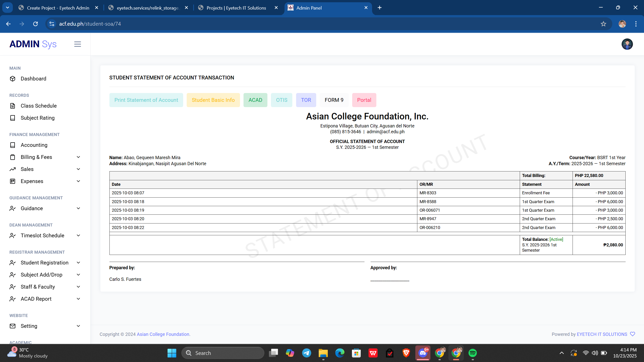Open Telegram from the taskbar

coord(306,353)
